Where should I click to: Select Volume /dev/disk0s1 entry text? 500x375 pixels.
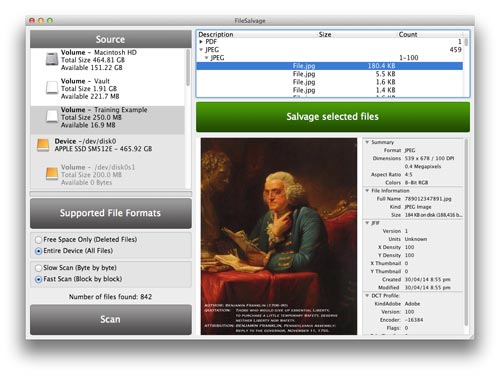click(x=98, y=175)
